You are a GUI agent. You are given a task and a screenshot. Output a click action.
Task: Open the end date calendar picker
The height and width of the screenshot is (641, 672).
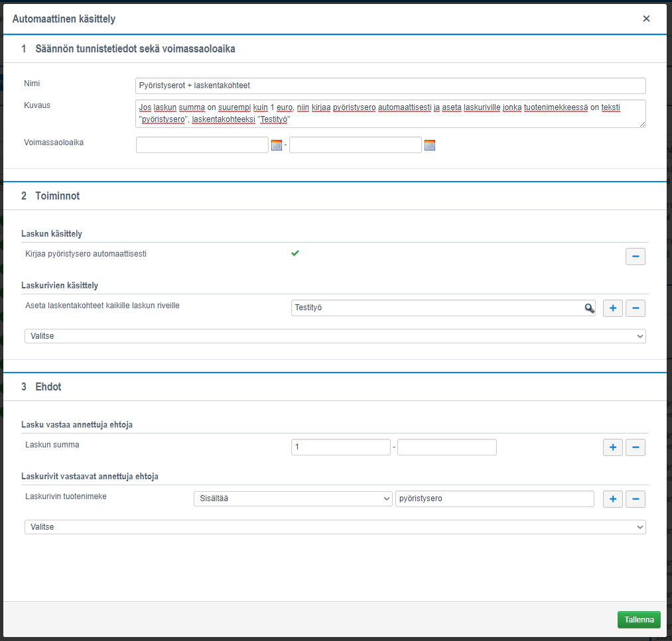coord(430,145)
